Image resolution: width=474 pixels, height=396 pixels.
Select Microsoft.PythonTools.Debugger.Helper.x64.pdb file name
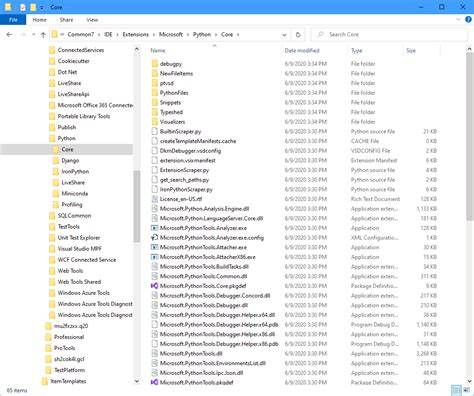tap(219, 325)
